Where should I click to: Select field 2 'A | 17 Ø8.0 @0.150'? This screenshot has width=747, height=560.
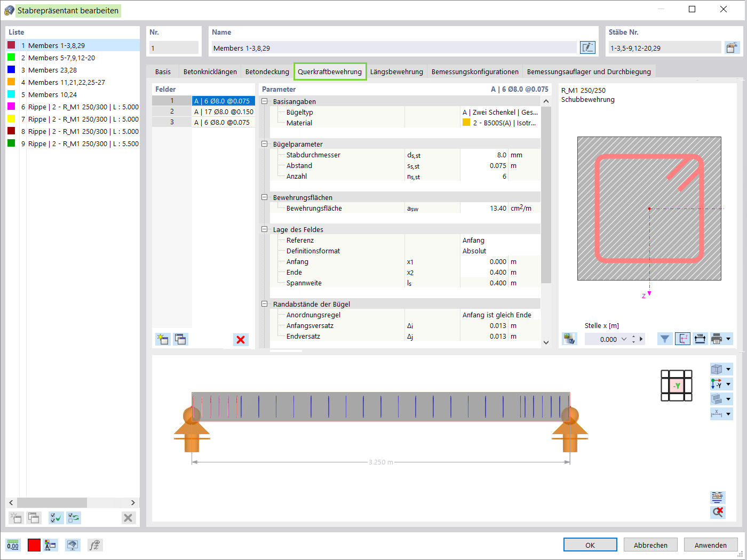tap(224, 111)
